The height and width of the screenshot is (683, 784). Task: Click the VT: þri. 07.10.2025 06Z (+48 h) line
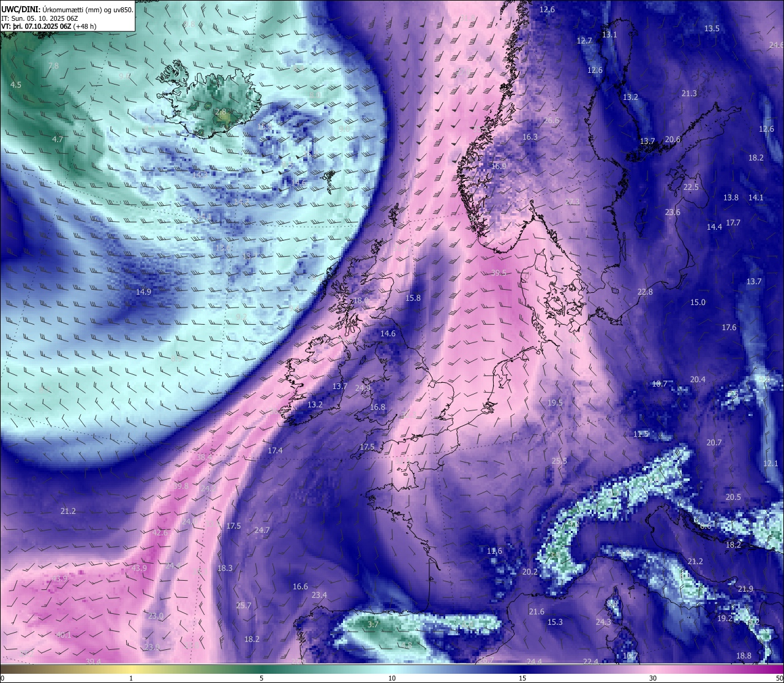pos(49,26)
